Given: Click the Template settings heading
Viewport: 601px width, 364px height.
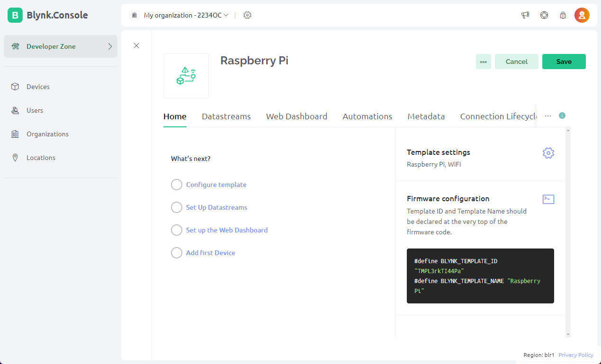Looking at the screenshot, I should click(439, 152).
